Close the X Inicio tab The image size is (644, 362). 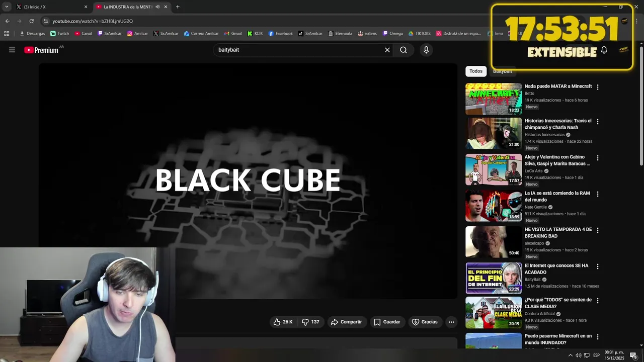tap(86, 7)
